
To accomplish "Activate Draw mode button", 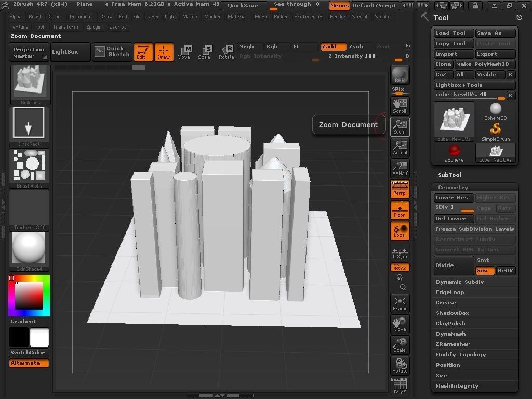I will point(164,52).
